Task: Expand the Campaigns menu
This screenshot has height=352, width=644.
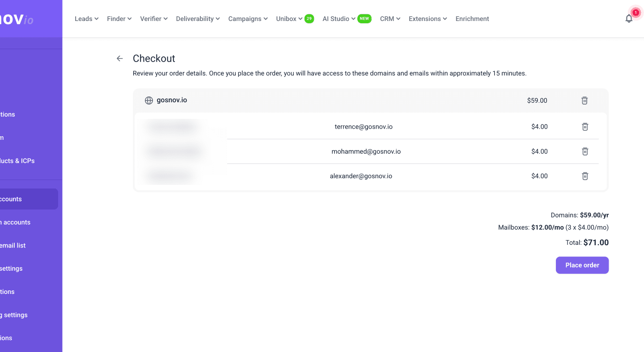Action: pos(248,19)
